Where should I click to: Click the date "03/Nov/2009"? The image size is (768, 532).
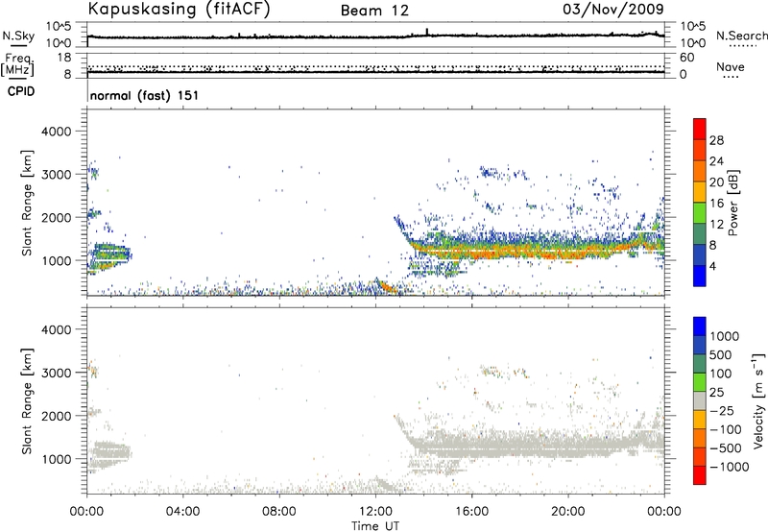tap(613, 9)
